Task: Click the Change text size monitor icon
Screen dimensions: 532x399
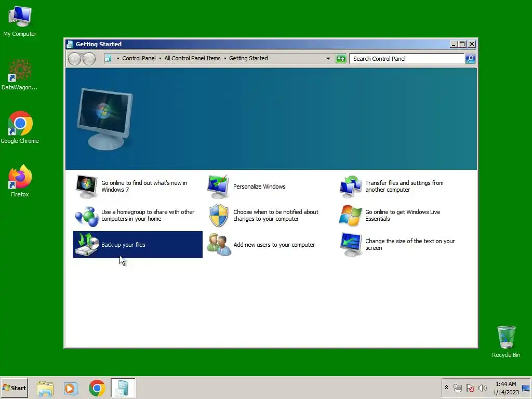Action: point(351,245)
